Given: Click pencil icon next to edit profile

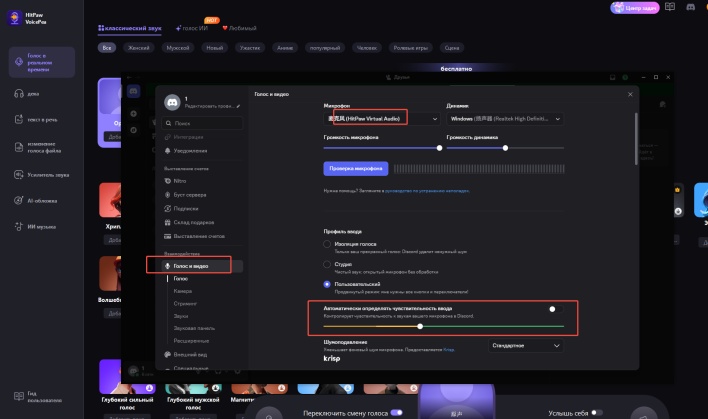Looking at the screenshot, I should 238,107.
